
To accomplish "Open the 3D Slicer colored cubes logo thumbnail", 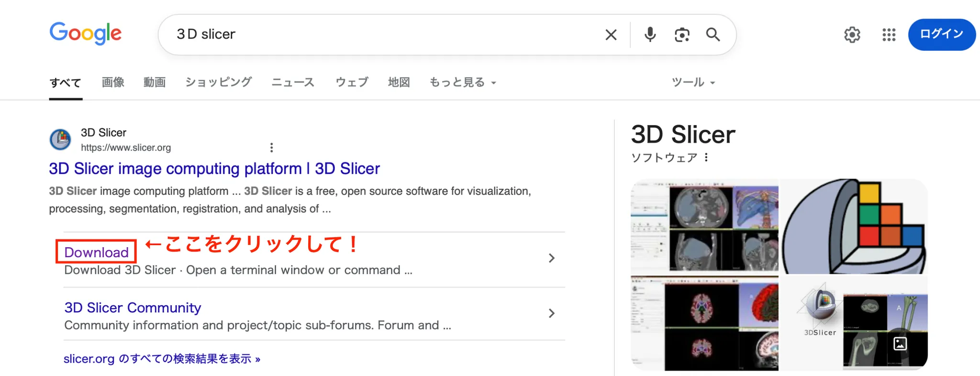I will [x=854, y=227].
